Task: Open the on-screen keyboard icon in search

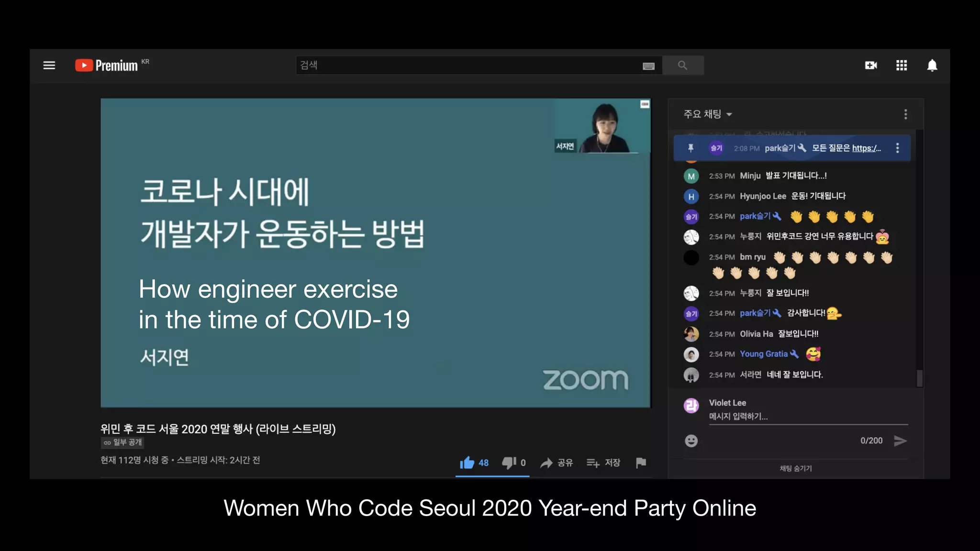Action: click(648, 66)
